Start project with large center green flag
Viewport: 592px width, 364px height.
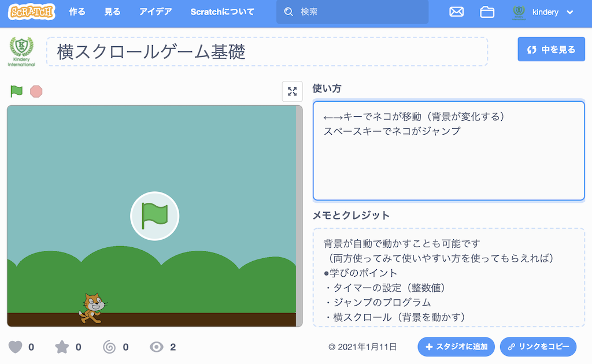tap(155, 216)
